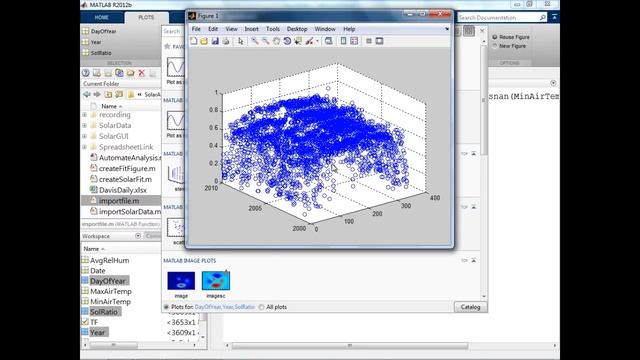This screenshot has width=640, height=360.
Task: Click the horizontal scrollbar below the editor
Action: pyautogui.click(x=350, y=346)
